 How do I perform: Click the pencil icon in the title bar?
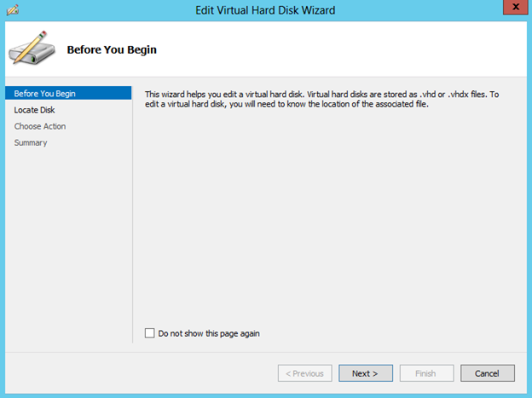13,10
